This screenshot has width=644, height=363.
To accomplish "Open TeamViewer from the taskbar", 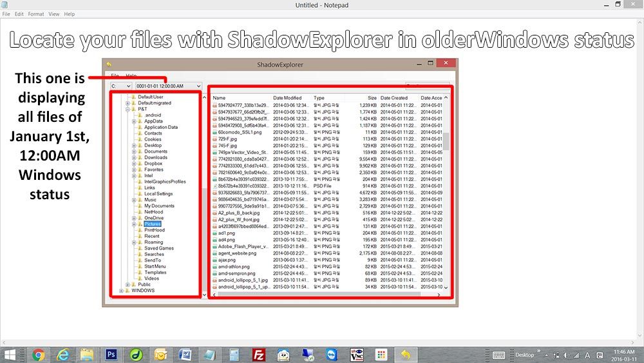I will click(x=332, y=355).
